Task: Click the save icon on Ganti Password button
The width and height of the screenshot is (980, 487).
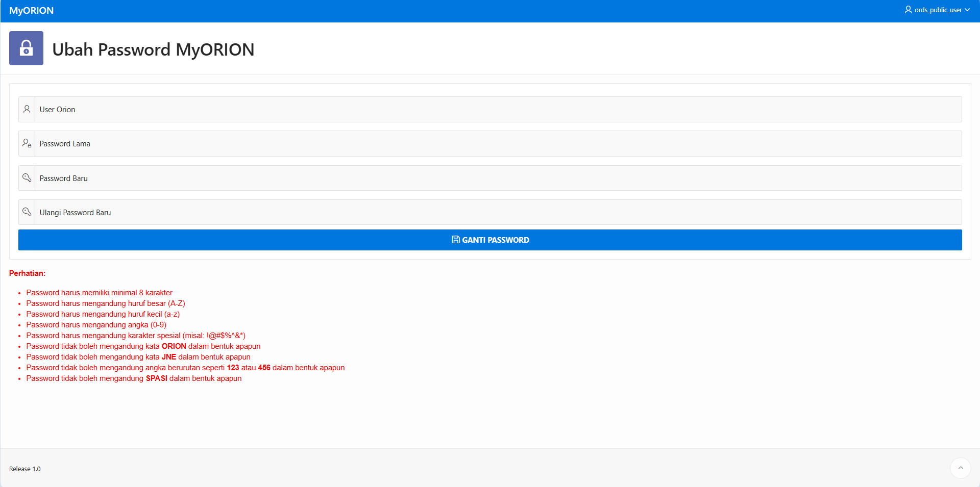Action: [x=456, y=240]
